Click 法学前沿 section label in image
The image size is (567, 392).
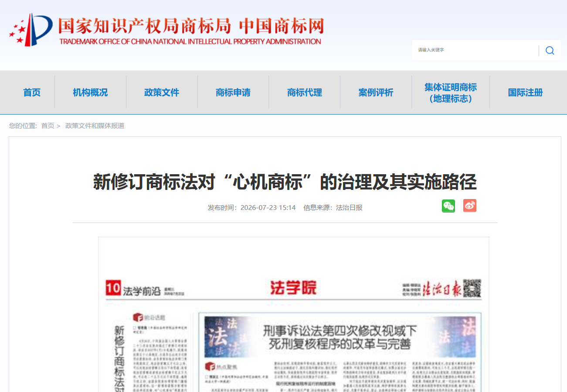click(x=141, y=291)
